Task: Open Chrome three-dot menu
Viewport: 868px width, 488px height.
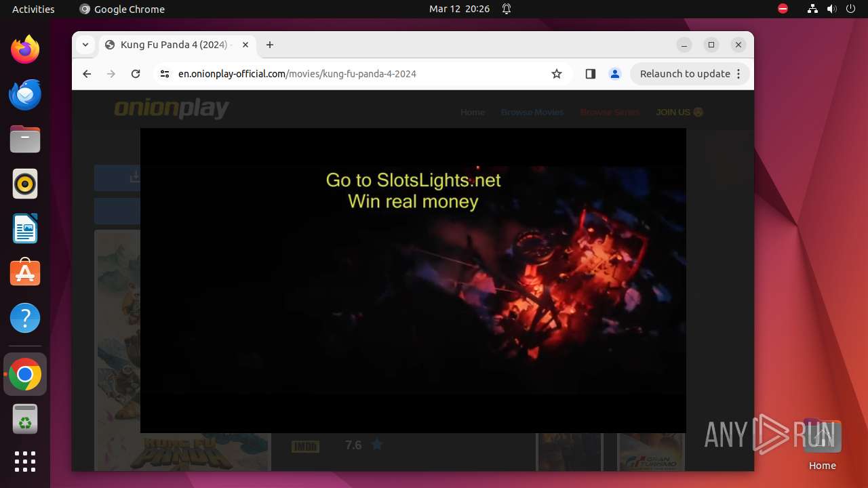Action: click(x=738, y=74)
